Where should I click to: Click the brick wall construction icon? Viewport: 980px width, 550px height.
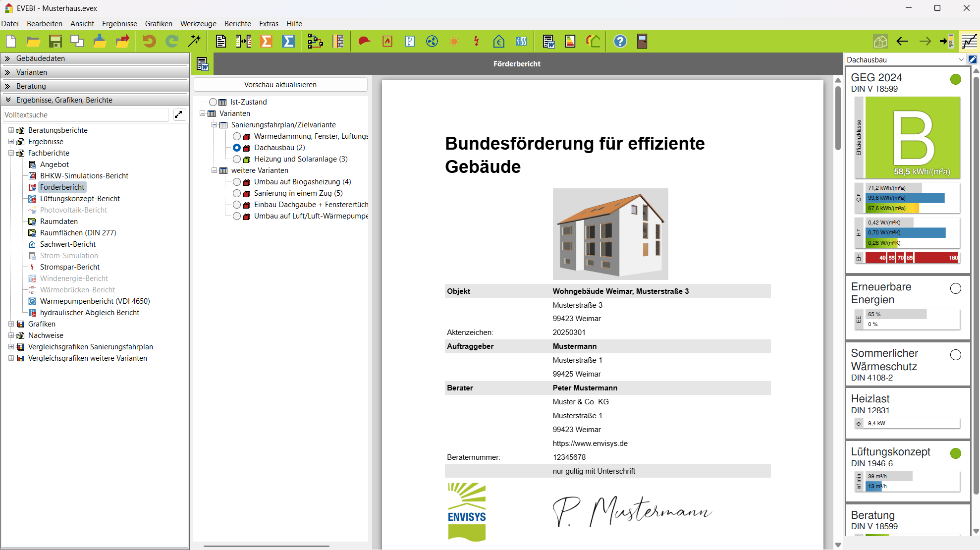pyautogui.click(x=338, y=41)
